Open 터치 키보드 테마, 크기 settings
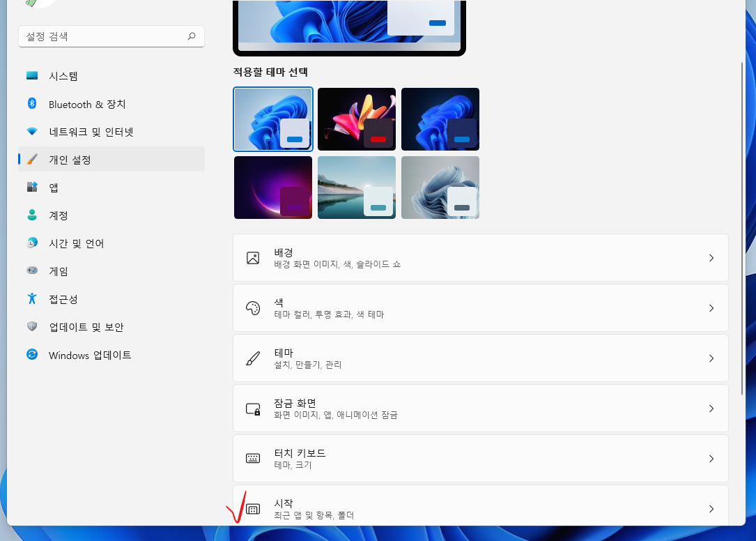Screen dimensions: 756x541 (481, 459)
